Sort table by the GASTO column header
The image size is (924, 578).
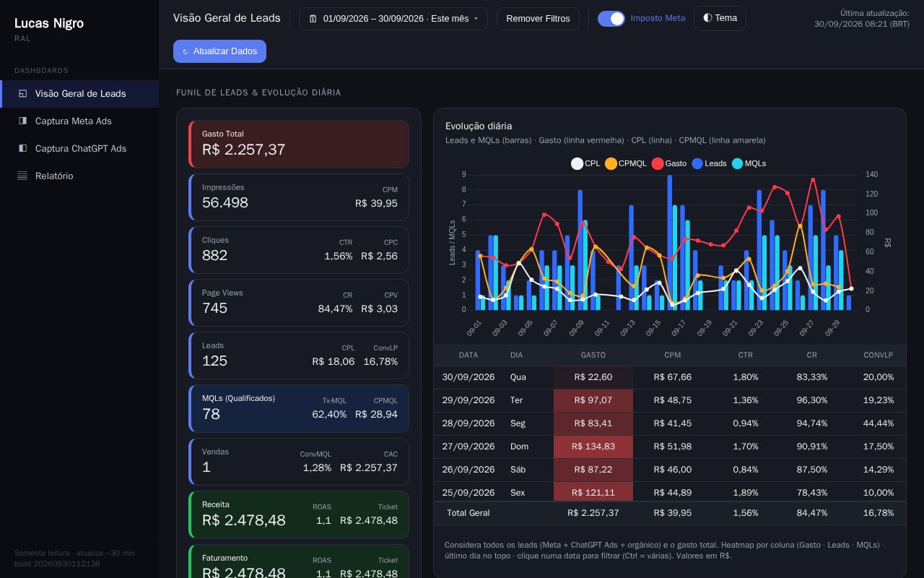click(x=593, y=355)
